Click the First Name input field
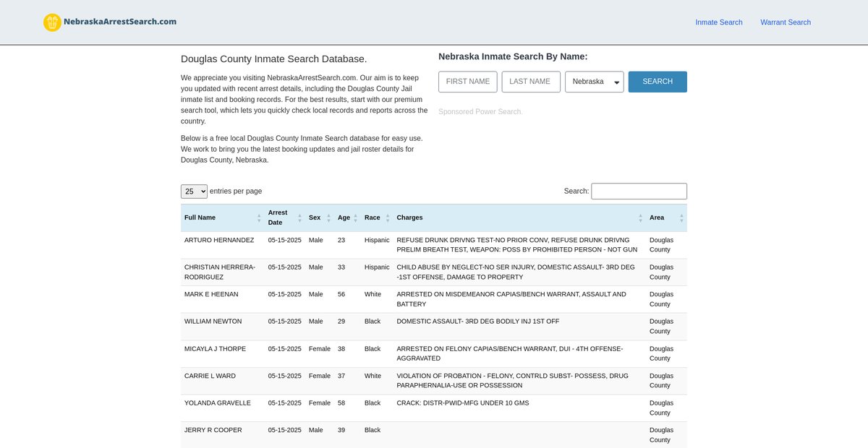868x448 pixels. (468, 82)
